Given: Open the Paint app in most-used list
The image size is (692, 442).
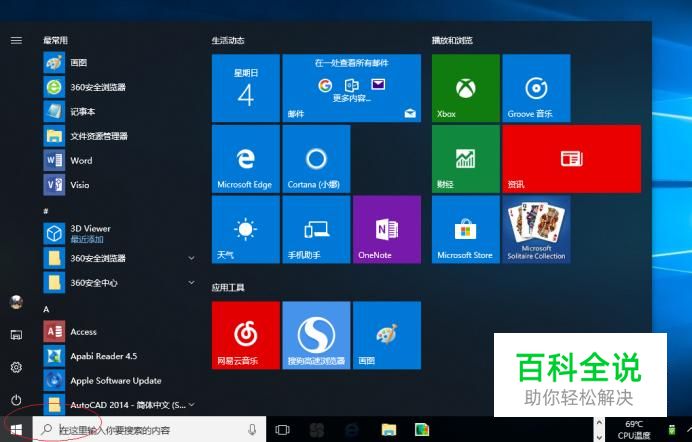Looking at the screenshot, I should (x=119, y=63).
